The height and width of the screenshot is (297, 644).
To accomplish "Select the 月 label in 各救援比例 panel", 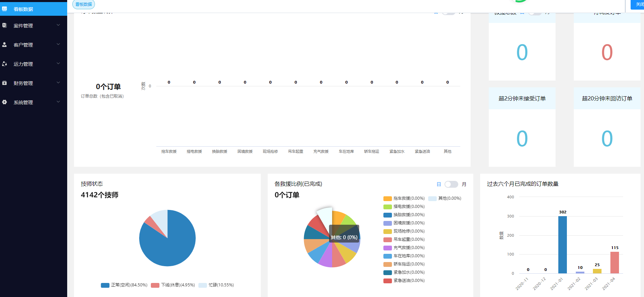I will click(x=464, y=184).
